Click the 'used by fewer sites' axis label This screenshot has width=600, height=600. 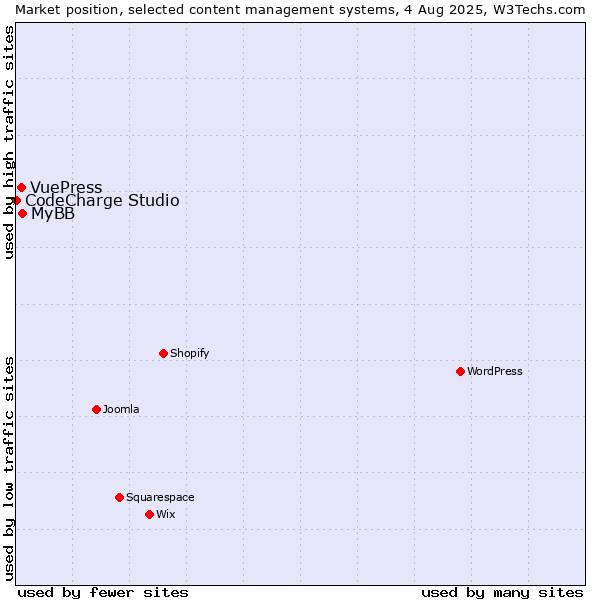[x=103, y=593]
